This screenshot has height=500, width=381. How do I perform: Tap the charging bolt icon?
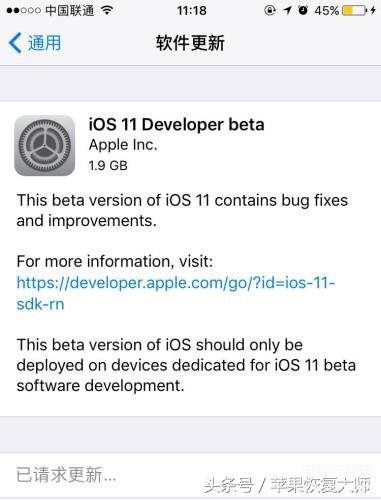point(373,10)
